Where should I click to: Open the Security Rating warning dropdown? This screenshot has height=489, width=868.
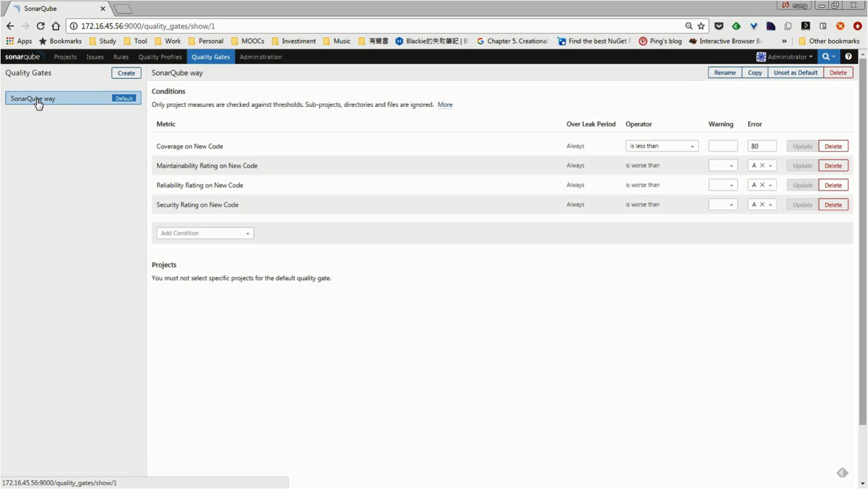[723, 205]
